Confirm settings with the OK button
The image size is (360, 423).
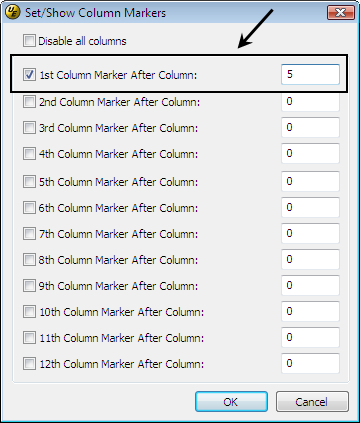(231, 402)
